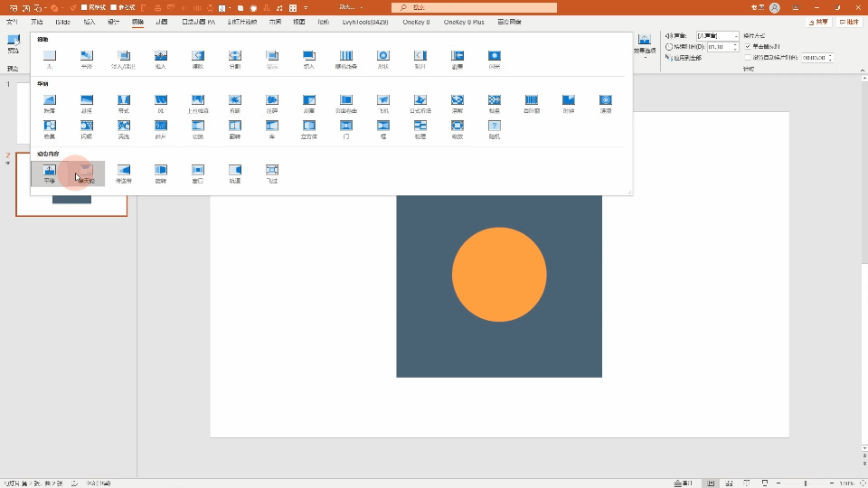The image size is (868, 488).
Task: Pick the 飞过 (Fly Through) transition
Action: pos(272,174)
